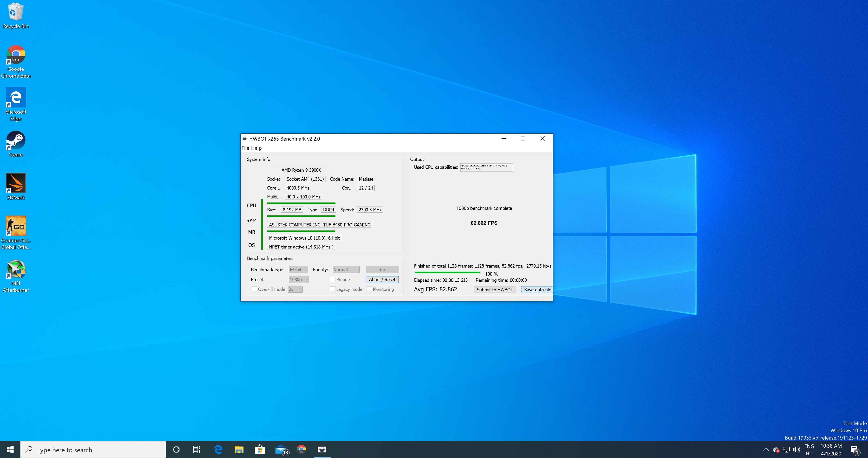Select the MSI Afterburner desktop shortcut
Image resolution: width=868 pixels, height=458 pixels.
(15, 276)
